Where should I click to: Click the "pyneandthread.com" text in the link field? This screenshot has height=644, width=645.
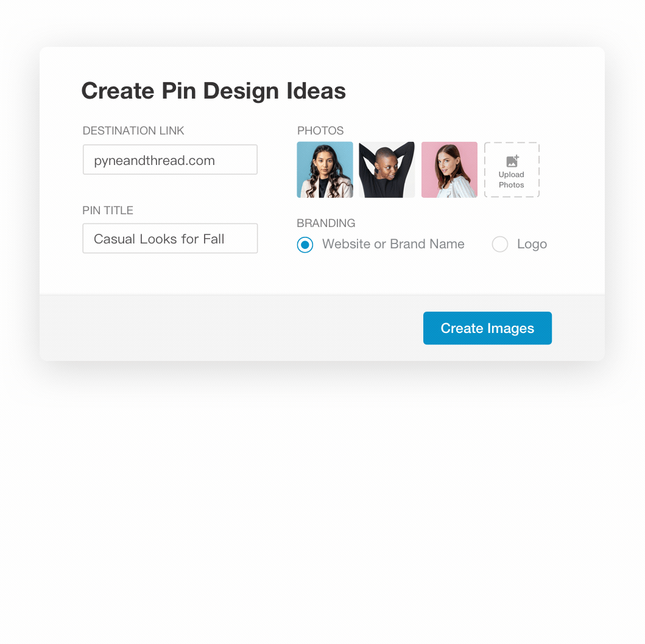(154, 161)
